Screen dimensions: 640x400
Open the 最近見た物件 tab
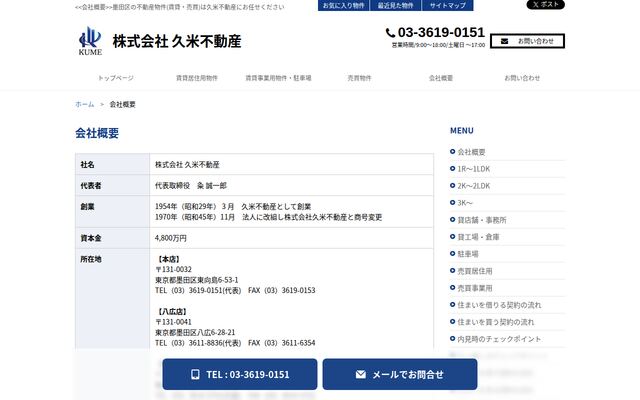tap(395, 5)
